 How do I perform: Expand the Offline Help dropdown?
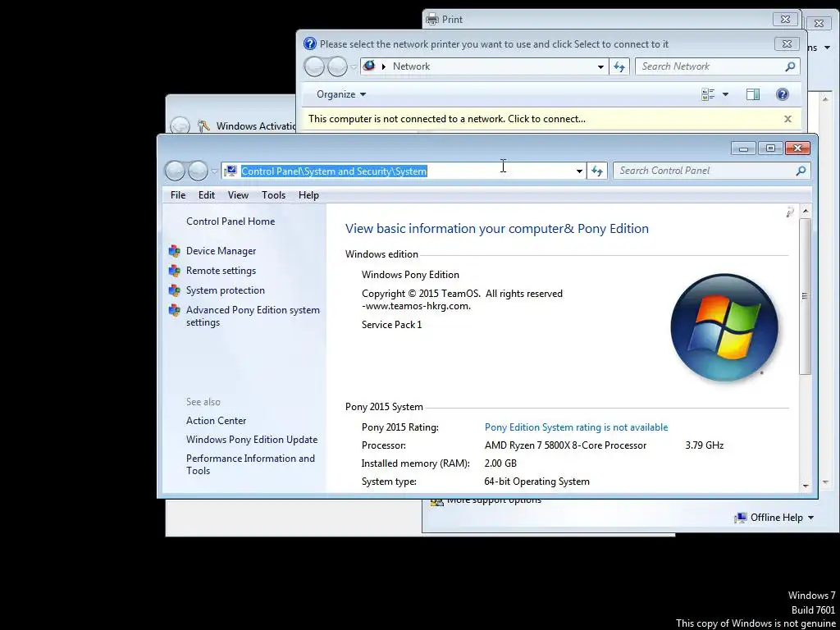[x=810, y=518]
